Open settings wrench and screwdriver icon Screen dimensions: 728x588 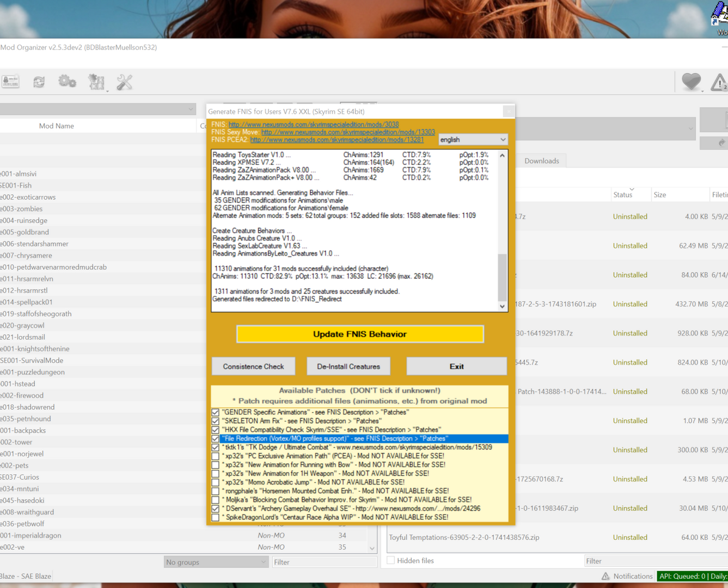coord(125,82)
